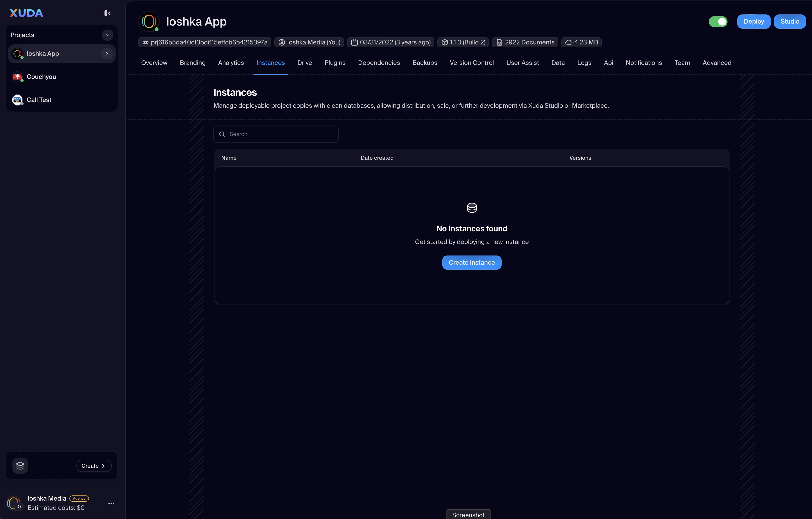
Task: Open Studio via header button
Action: [x=789, y=22]
